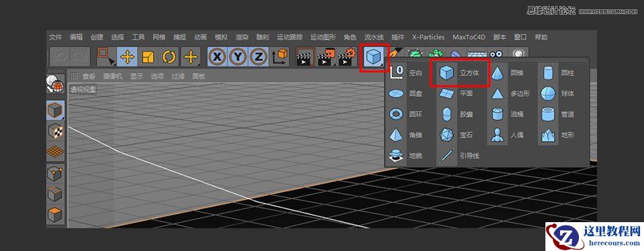
Task: Select the Rotate tool
Action: 169,57
